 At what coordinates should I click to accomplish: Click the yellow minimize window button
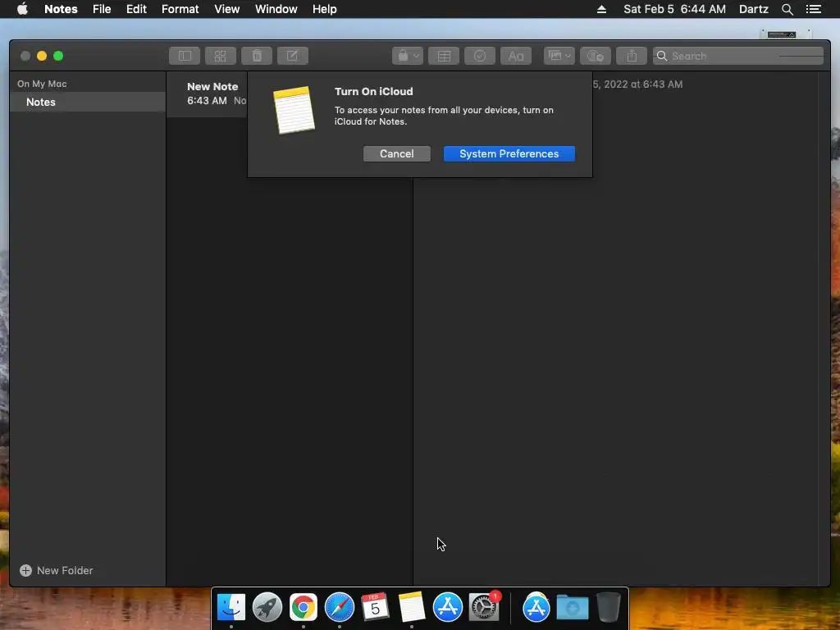tap(42, 56)
